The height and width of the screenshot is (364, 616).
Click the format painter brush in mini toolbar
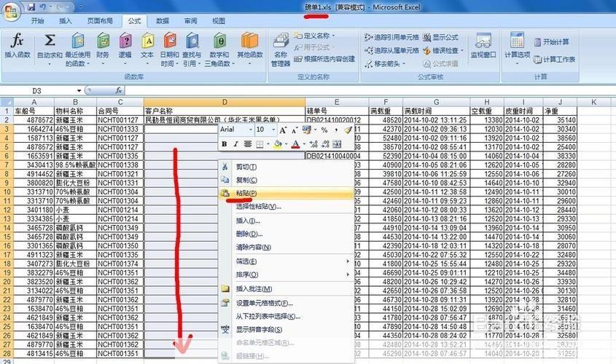click(x=348, y=130)
